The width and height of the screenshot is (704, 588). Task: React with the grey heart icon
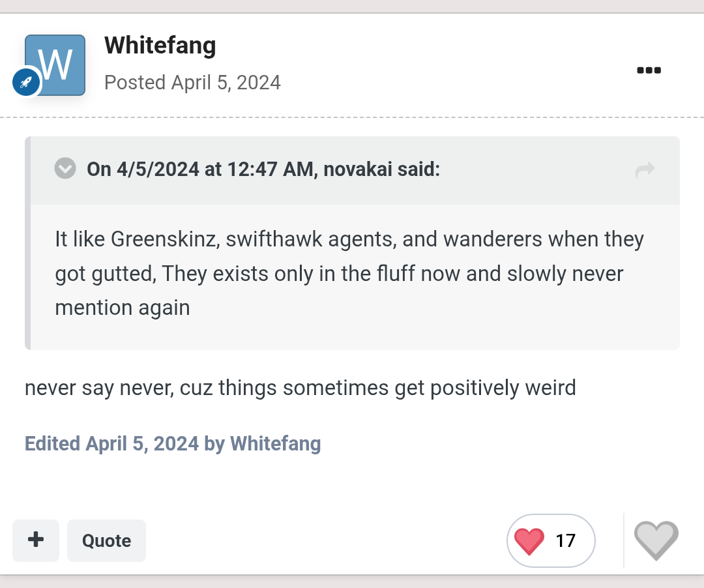[656, 540]
